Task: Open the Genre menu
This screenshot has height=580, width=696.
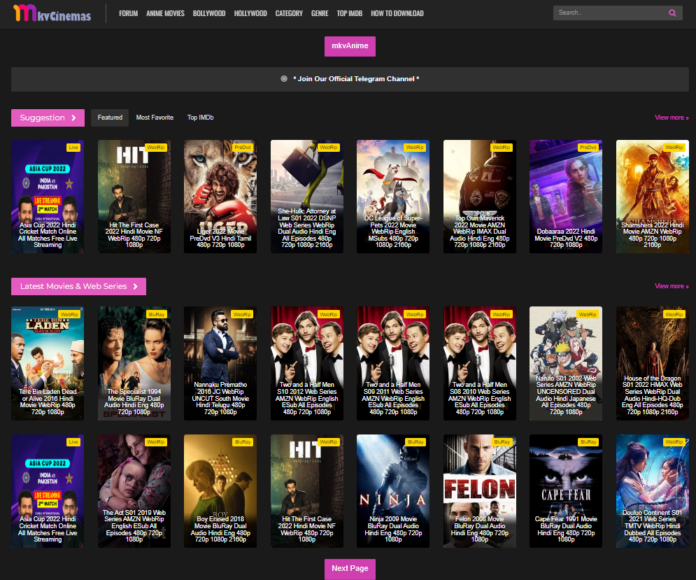Action: pyautogui.click(x=320, y=13)
